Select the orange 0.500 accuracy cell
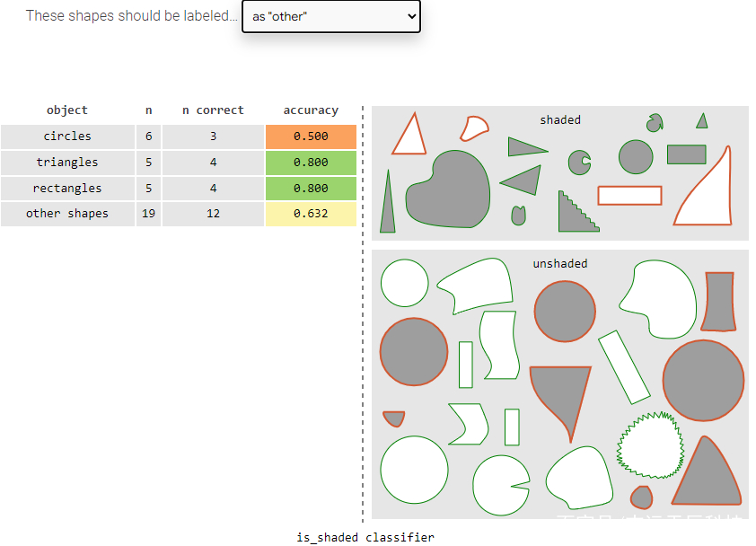This screenshot has height=546, width=756. [311, 136]
